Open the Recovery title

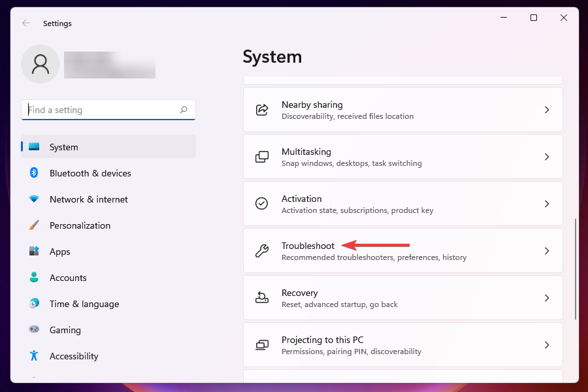[300, 293]
